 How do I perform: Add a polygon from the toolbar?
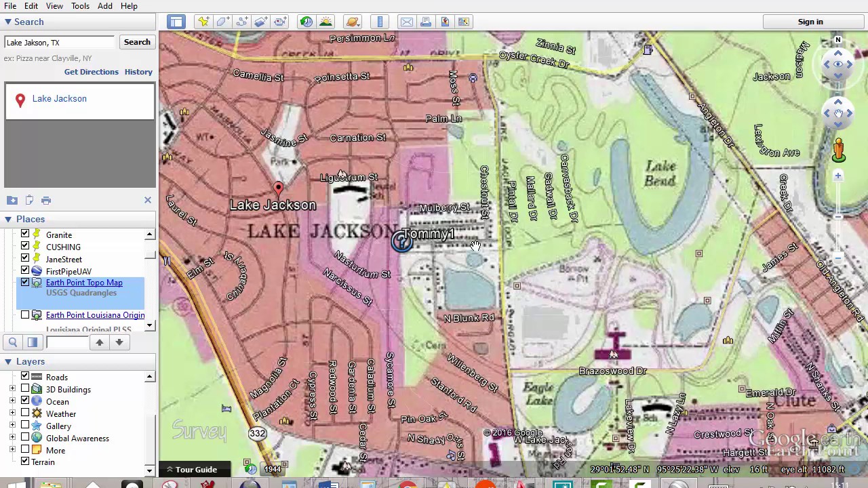222,22
